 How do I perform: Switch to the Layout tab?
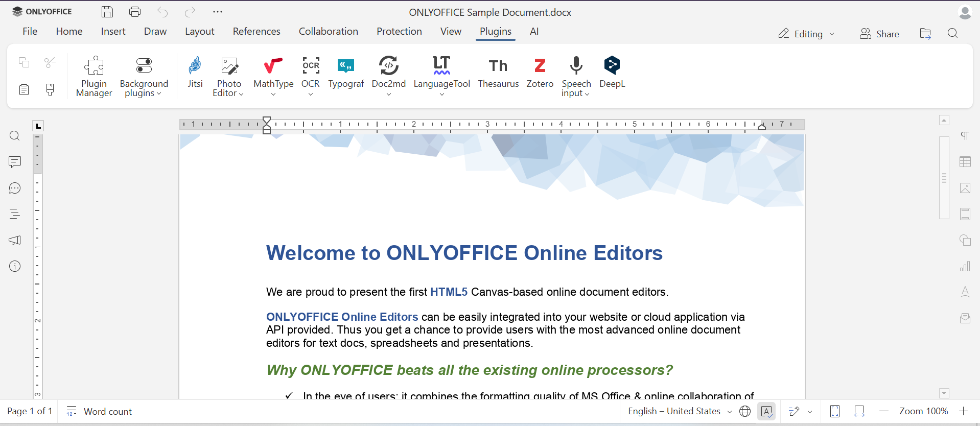click(200, 31)
